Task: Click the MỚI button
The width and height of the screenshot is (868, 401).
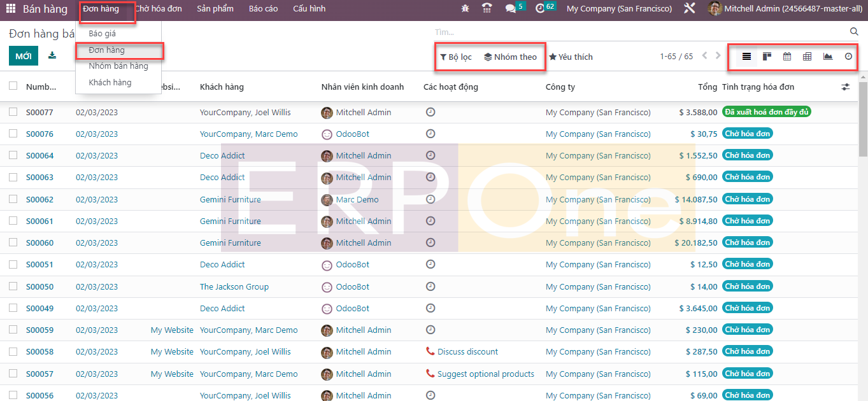Action: pos(24,56)
